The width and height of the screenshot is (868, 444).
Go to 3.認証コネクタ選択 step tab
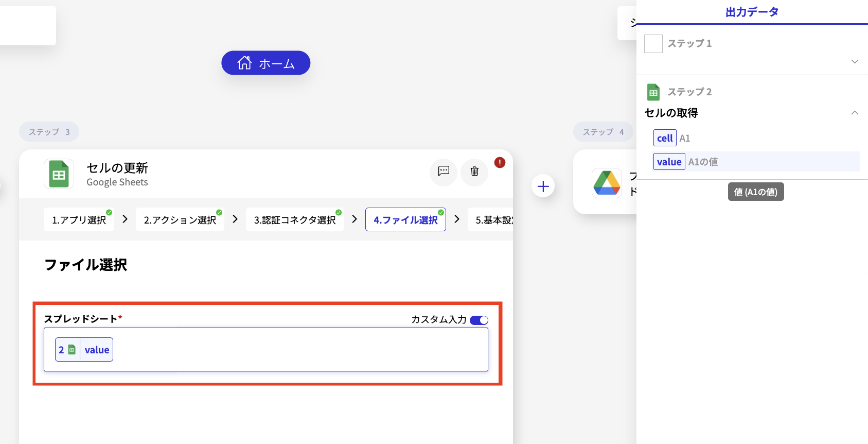coord(295,220)
